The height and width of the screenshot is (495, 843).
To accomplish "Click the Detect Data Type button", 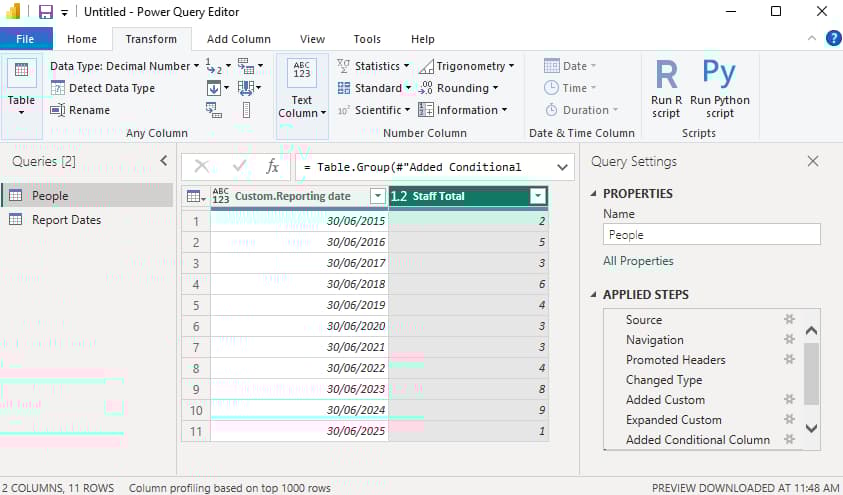I will [111, 88].
